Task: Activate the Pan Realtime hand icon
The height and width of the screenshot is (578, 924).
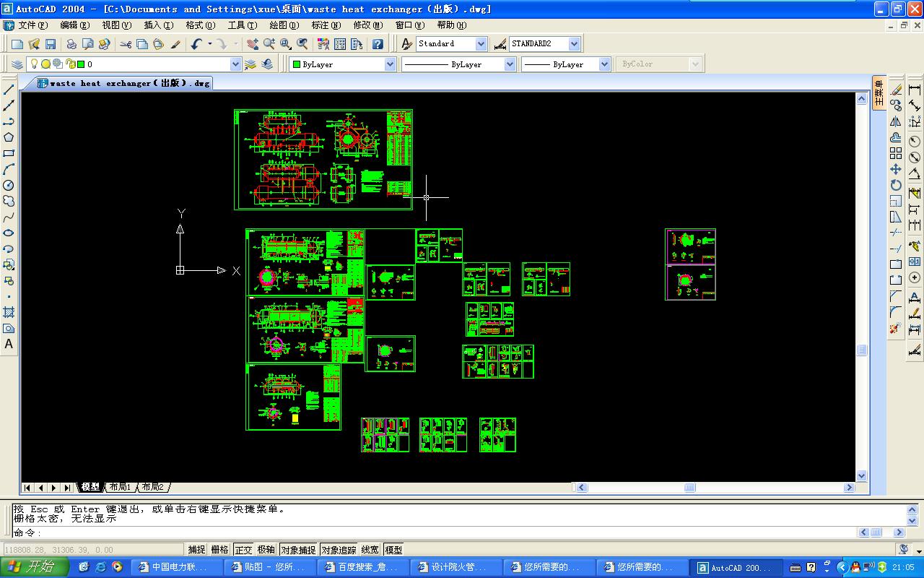Action: point(252,44)
